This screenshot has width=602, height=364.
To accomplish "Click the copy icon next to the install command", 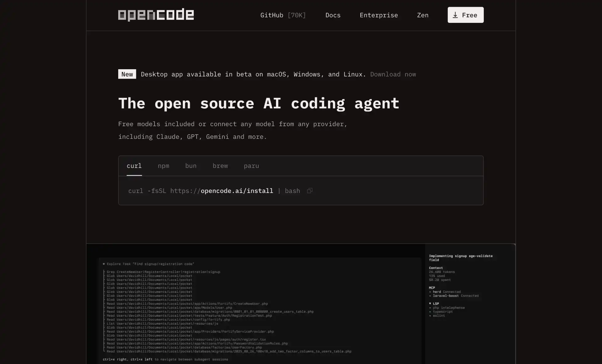I will (x=310, y=191).
